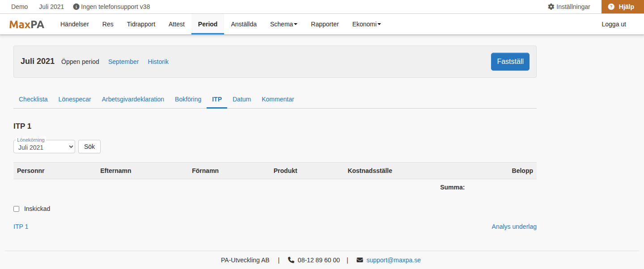Switch to the Lönespecar tab

75,99
